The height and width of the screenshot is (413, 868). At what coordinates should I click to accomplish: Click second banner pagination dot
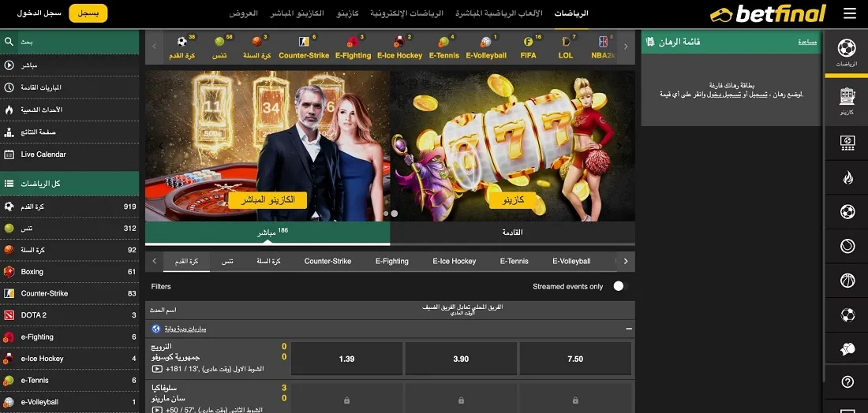pos(394,214)
